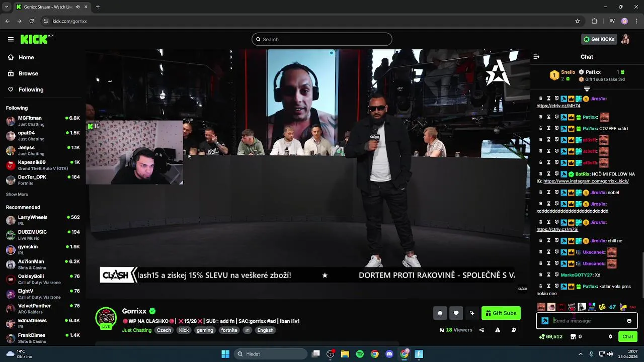The image size is (644, 362).
Task: Open MGFitman followed channel
Action: pos(43,121)
